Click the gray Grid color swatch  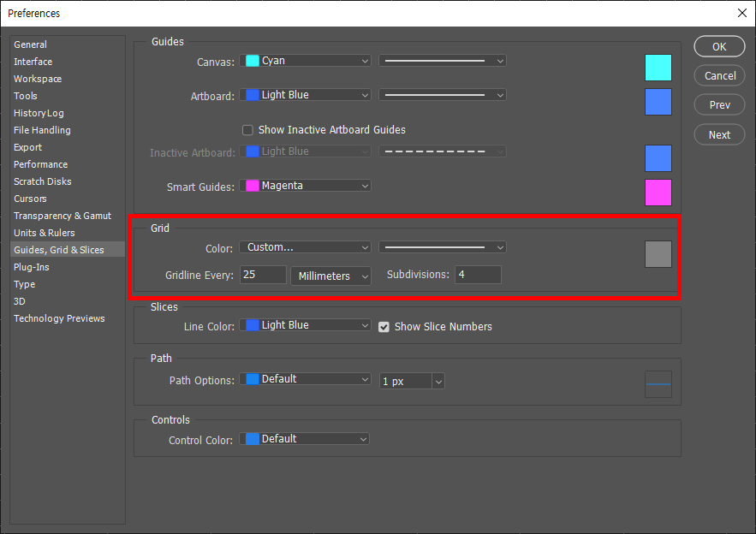click(658, 254)
